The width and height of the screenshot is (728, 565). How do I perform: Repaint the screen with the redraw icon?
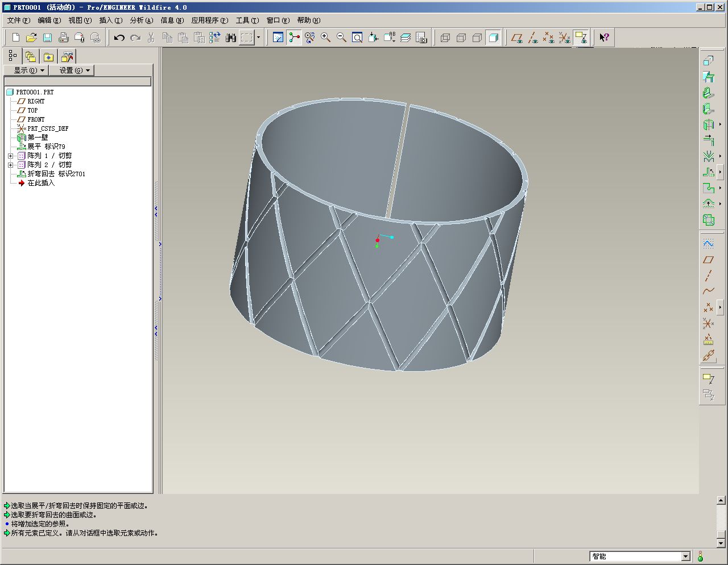pos(278,38)
